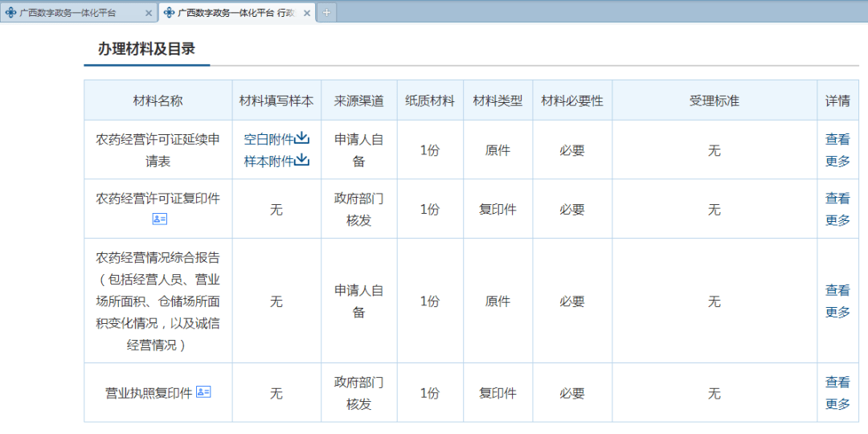Open the 空白附件 text link
This screenshot has width=868, height=434.
tap(268, 139)
